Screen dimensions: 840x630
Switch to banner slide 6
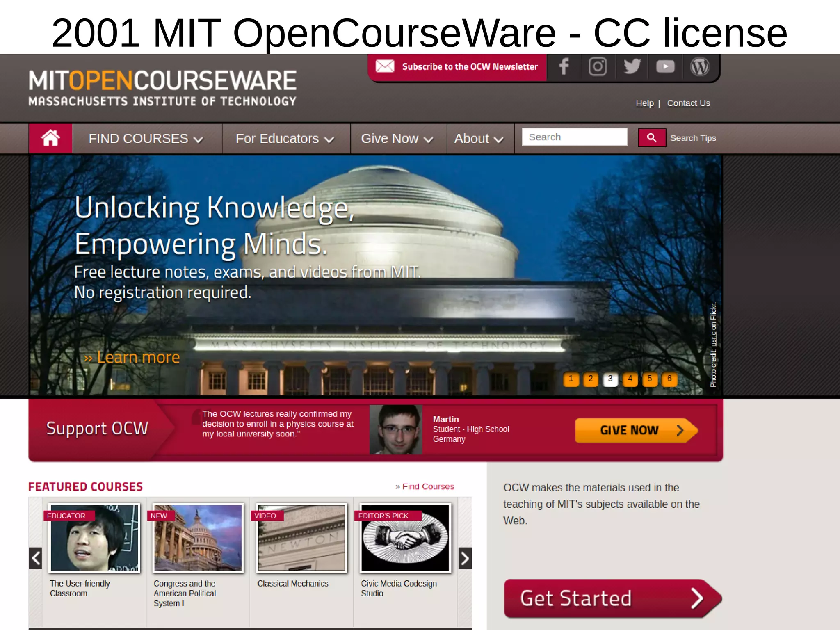669,379
